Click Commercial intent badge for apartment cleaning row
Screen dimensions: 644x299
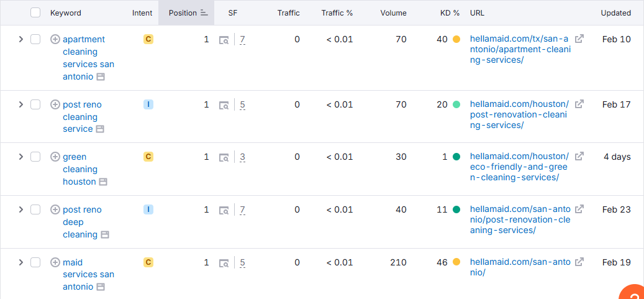click(x=148, y=39)
